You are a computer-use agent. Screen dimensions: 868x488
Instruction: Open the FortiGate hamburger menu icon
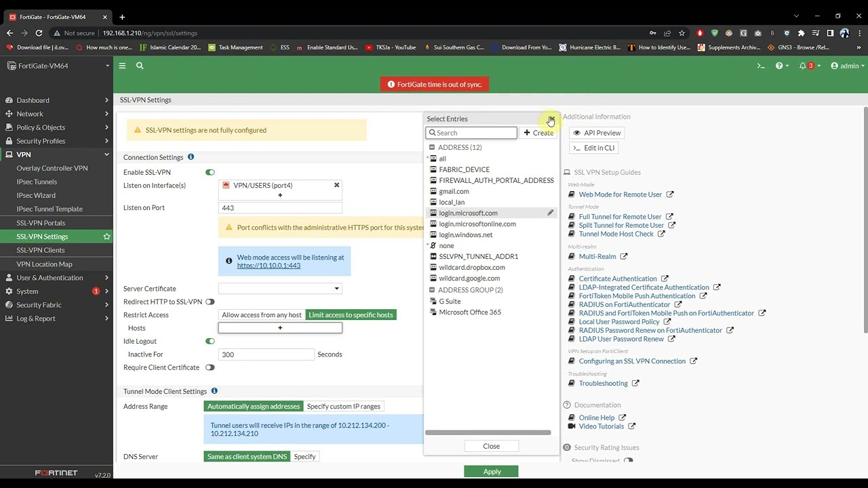122,66
